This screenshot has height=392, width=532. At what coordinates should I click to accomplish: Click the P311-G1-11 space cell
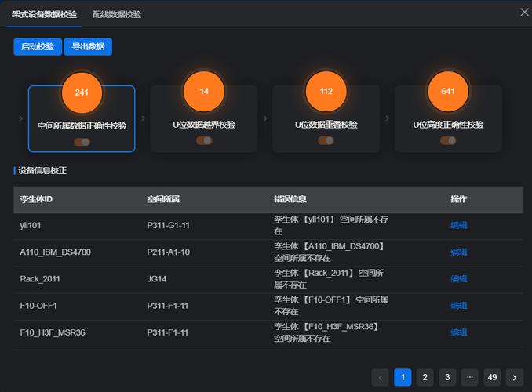pyautogui.click(x=168, y=225)
